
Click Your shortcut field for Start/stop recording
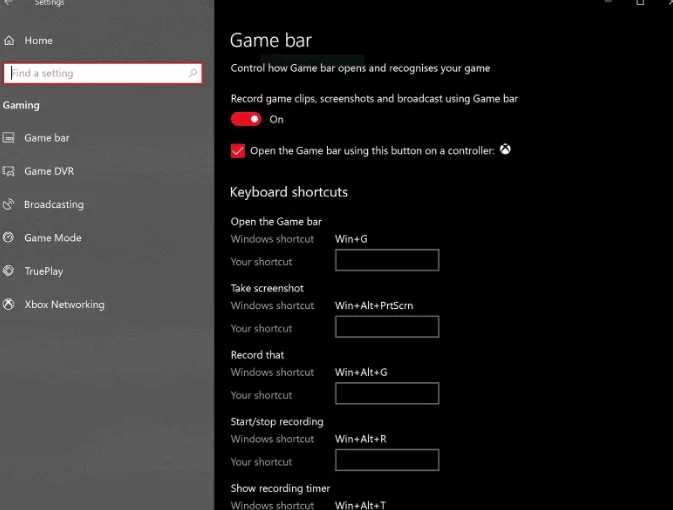(387, 460)
